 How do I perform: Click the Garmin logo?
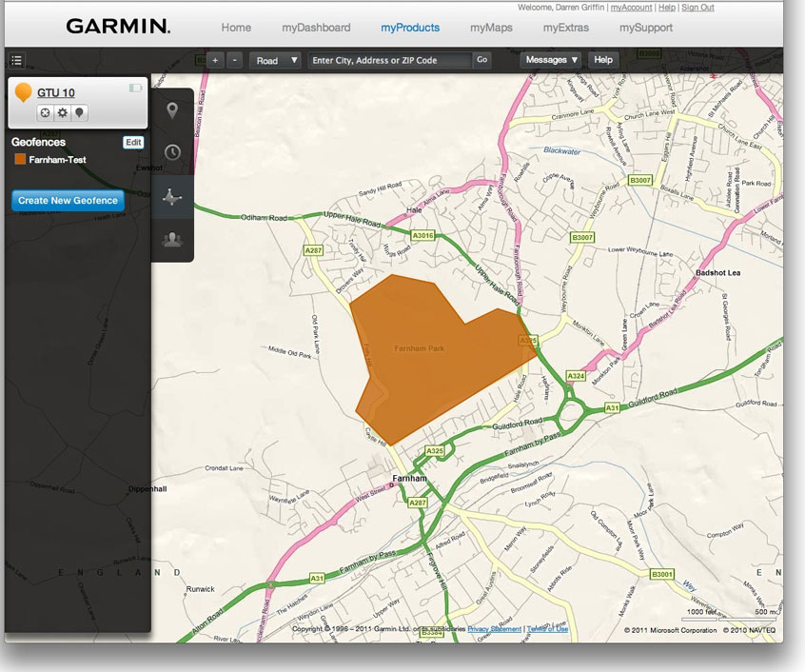(x=118, y=27)
